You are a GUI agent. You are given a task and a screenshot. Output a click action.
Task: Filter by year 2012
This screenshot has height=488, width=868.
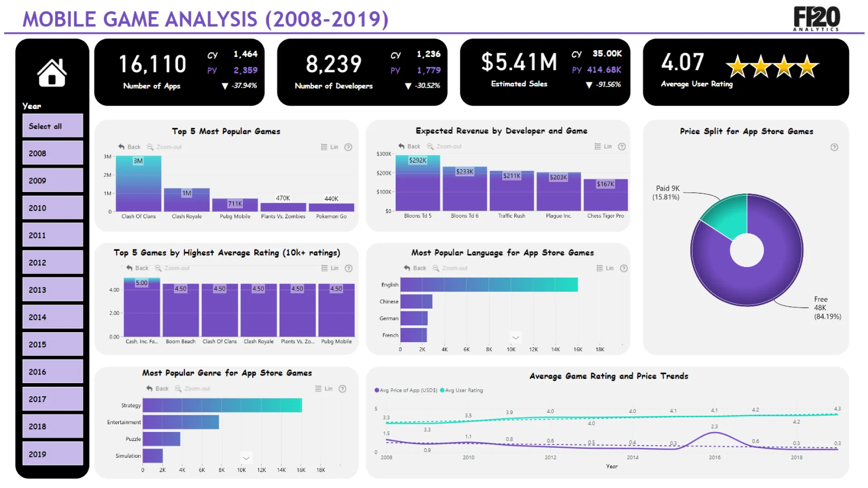click(53, 262)
